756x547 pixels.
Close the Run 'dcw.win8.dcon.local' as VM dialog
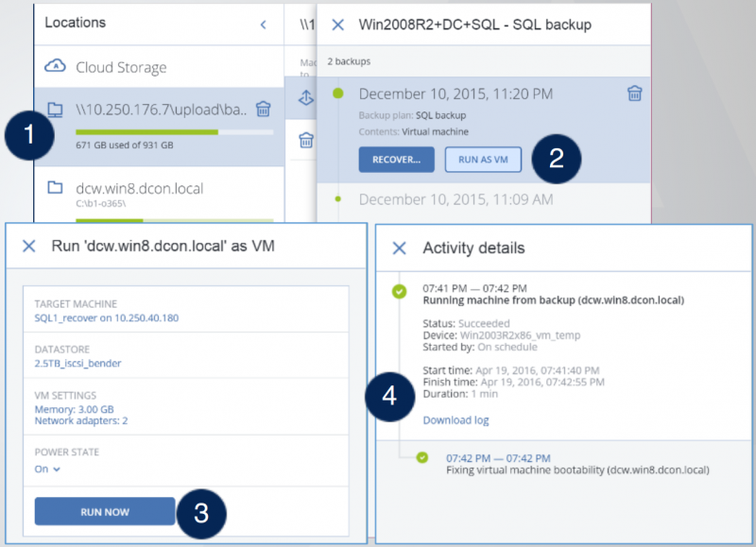point(29,247)
